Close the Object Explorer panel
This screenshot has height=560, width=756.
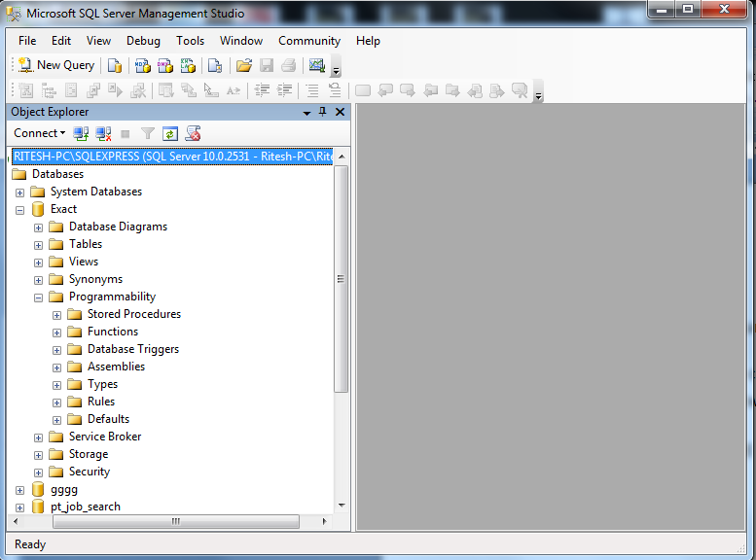[x=340, y=112]
